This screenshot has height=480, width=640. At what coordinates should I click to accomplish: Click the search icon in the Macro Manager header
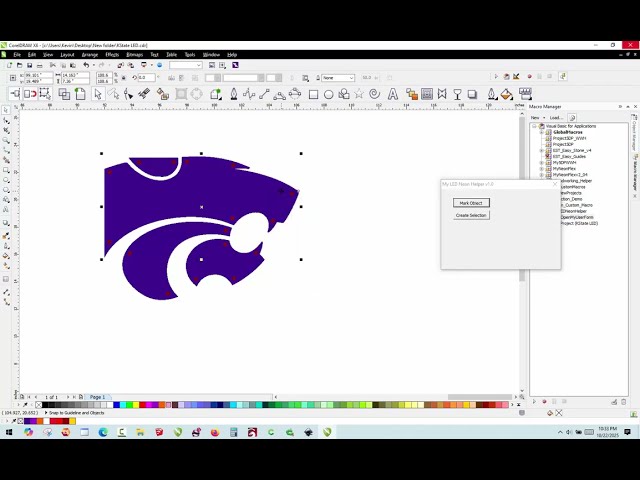tap(572, 118)
